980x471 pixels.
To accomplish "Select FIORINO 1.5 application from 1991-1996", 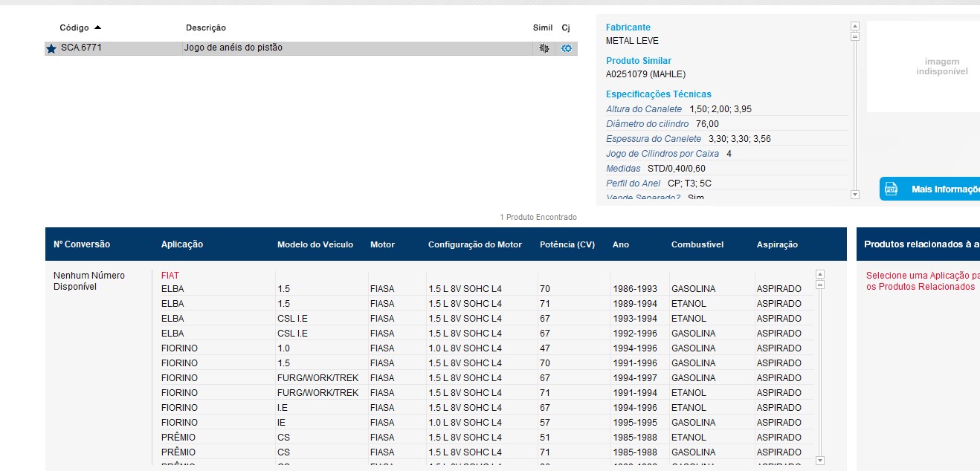I will point(485,363).
